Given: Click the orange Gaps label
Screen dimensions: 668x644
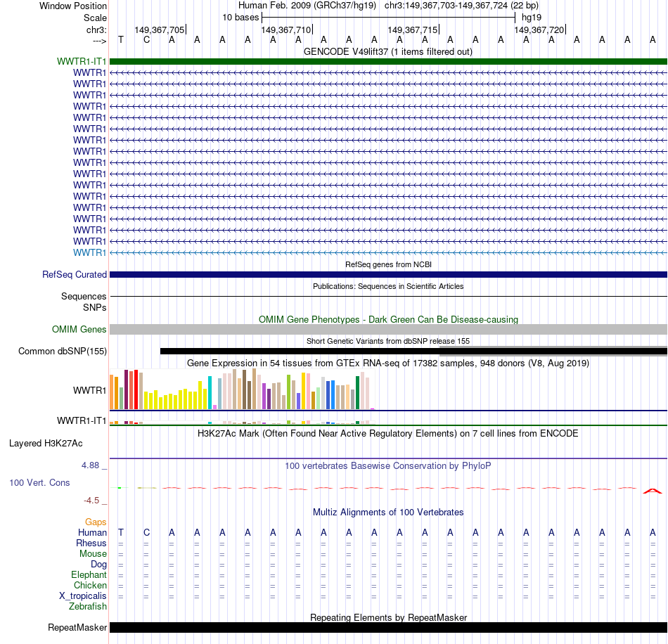Looking at the screenshot, I should [x=96, y=522].
